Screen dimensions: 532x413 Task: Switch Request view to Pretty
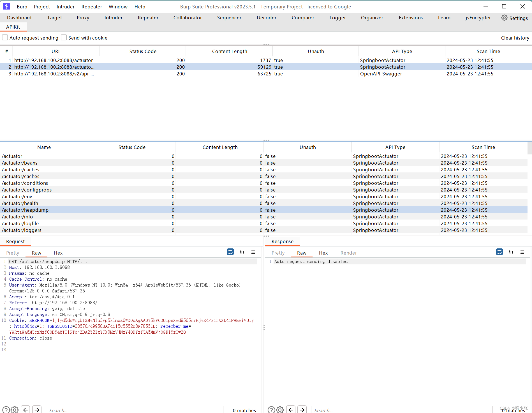(x=13, y=253)
